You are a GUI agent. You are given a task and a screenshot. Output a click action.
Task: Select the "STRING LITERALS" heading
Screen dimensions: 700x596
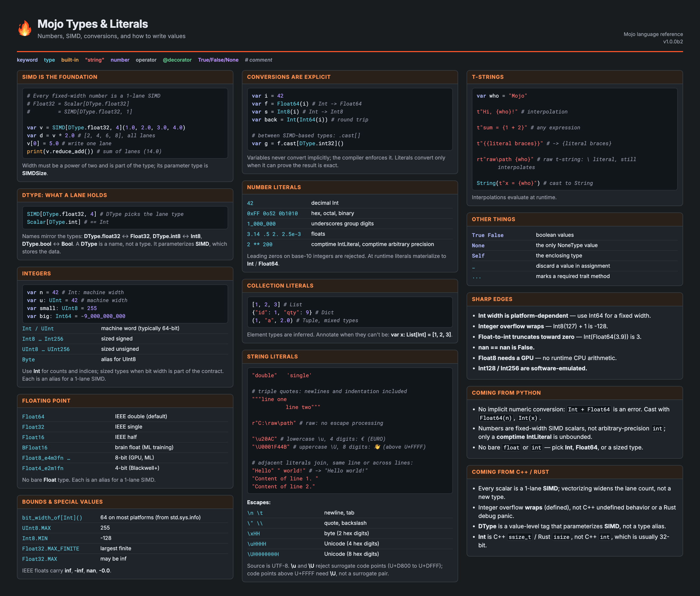(x=273, y=357)
